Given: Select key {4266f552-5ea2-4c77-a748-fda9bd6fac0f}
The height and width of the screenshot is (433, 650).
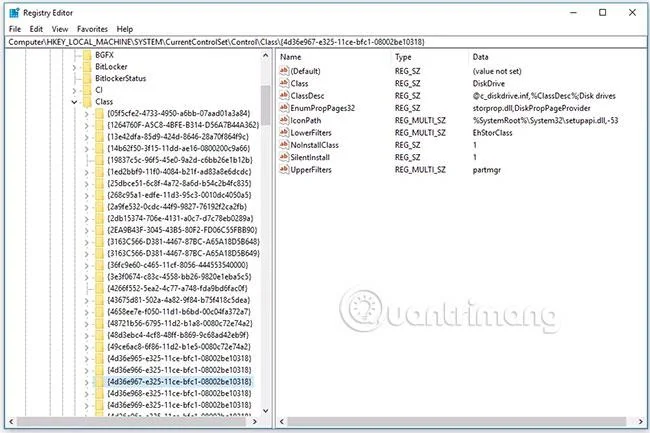Looking at the screenshot, I should click(177, 288).
